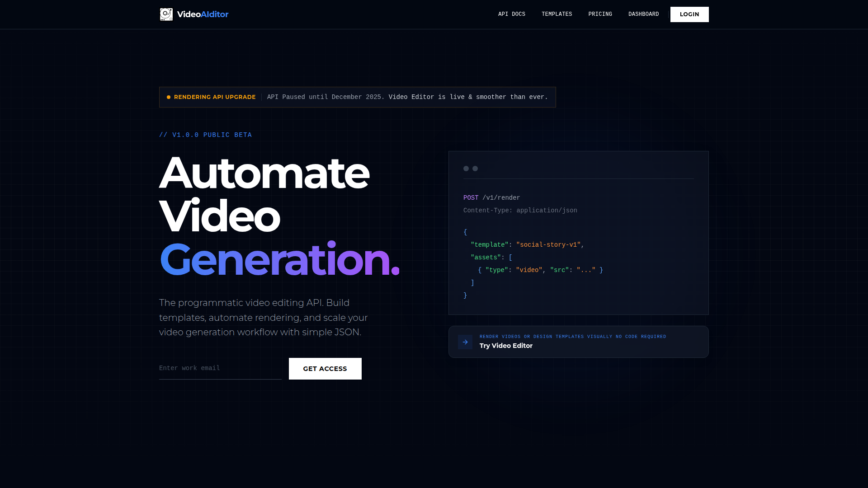Focus the Enter work email field

[220, 368]
